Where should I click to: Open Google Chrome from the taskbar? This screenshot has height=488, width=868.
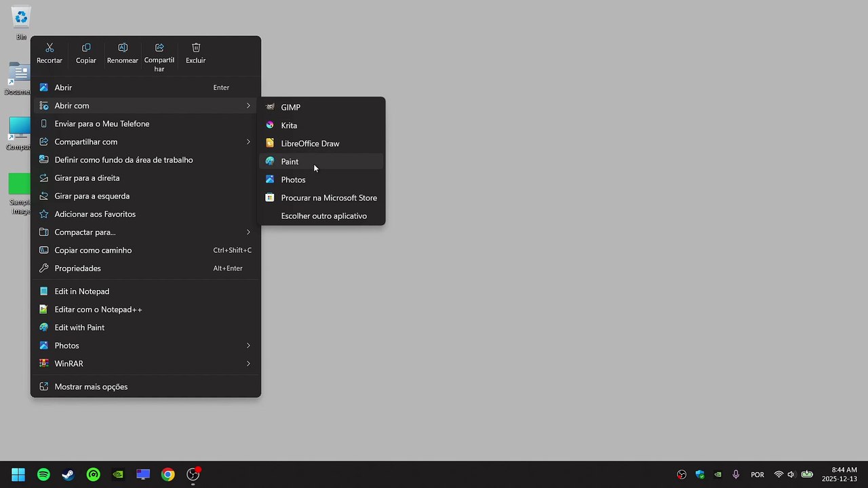tap(168, 474)
